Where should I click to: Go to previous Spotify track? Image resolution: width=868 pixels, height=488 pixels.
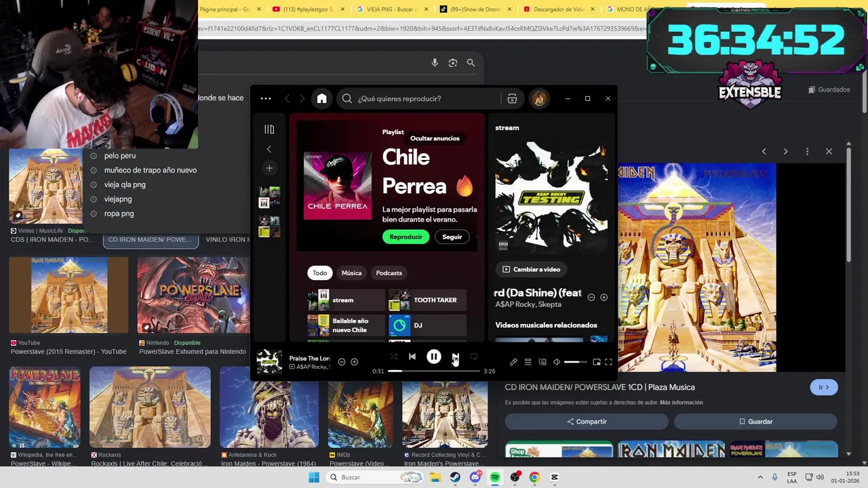pos(412,357)
